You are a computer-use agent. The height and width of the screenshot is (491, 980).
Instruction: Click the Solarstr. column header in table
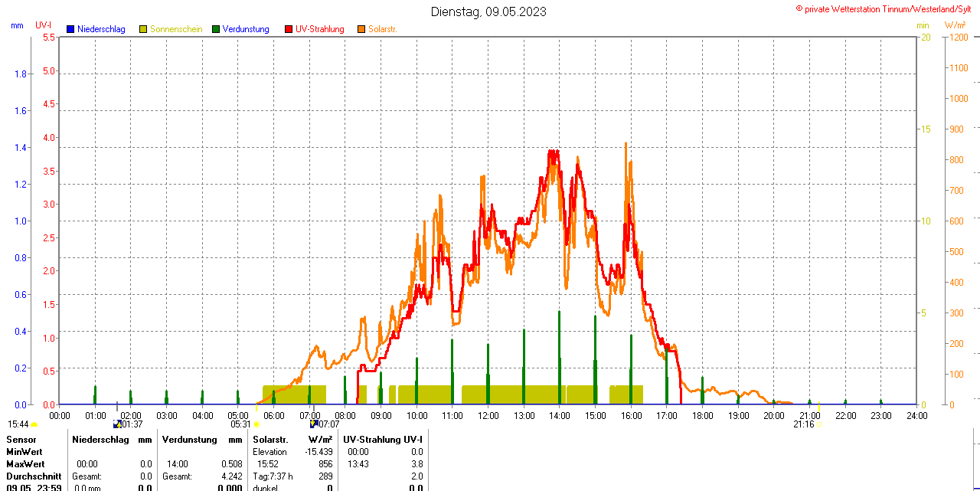(x=269, y=440)
